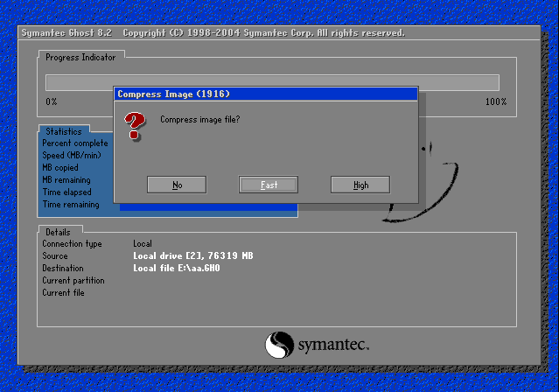Click the Progress Indicator heading
The height and width of the screenshot is (392, 559).
tap(80, 58)
